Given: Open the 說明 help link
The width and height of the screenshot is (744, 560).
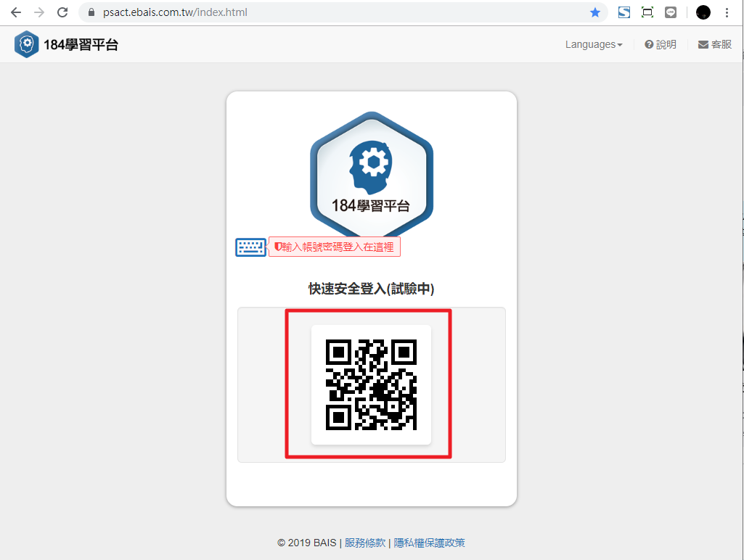Looking at the screenshot, I should [661, 44].
